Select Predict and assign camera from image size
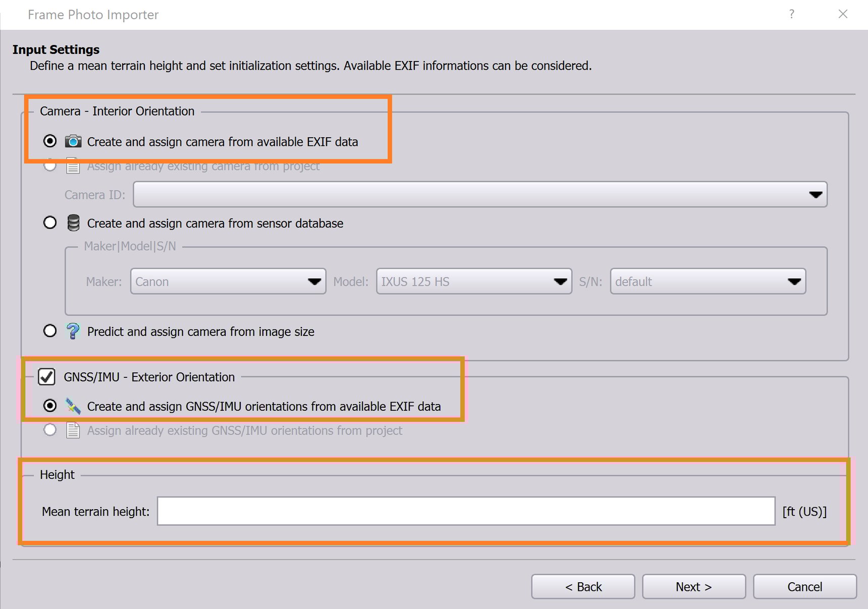868x609 pixels. [50, 331]
